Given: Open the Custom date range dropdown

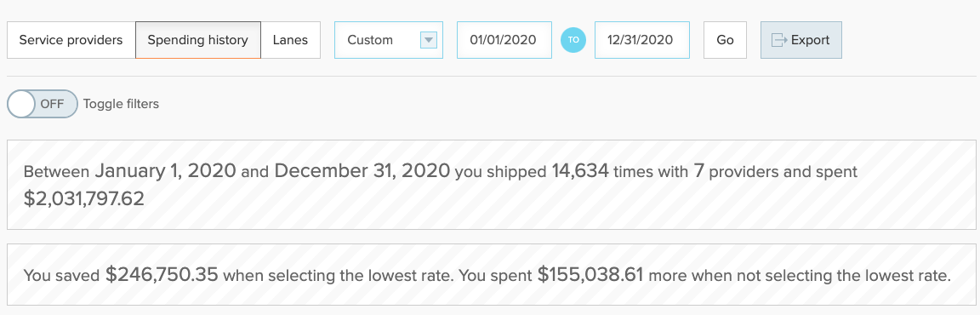Looking at the screenshot, I should pyautogui.click(x=389, y=40).
